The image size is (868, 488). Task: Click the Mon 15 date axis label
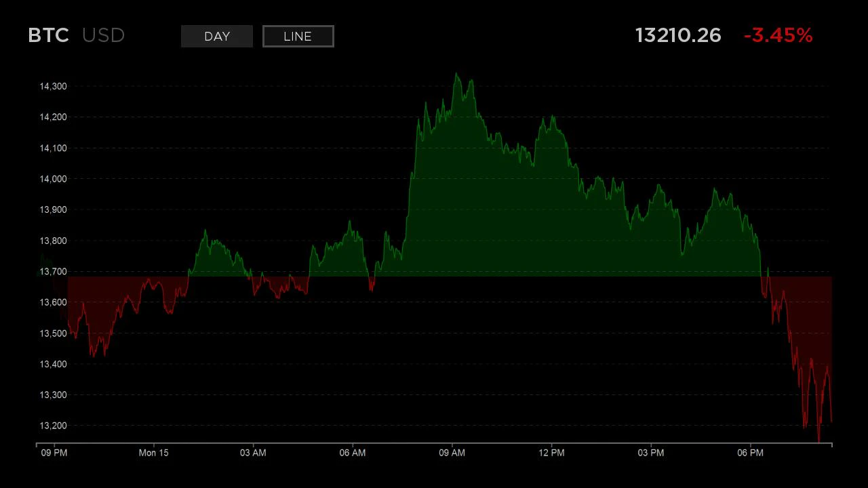coord(153,453)
